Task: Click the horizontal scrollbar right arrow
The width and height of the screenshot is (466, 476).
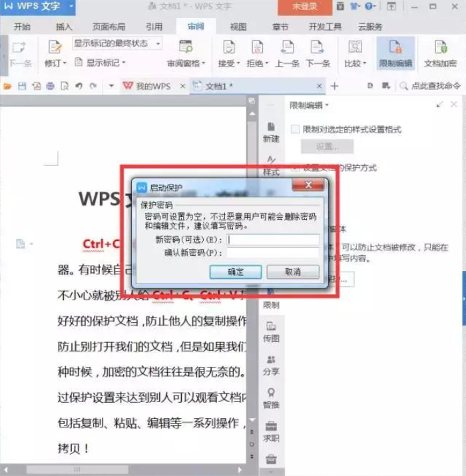Action: click(240, 469)
